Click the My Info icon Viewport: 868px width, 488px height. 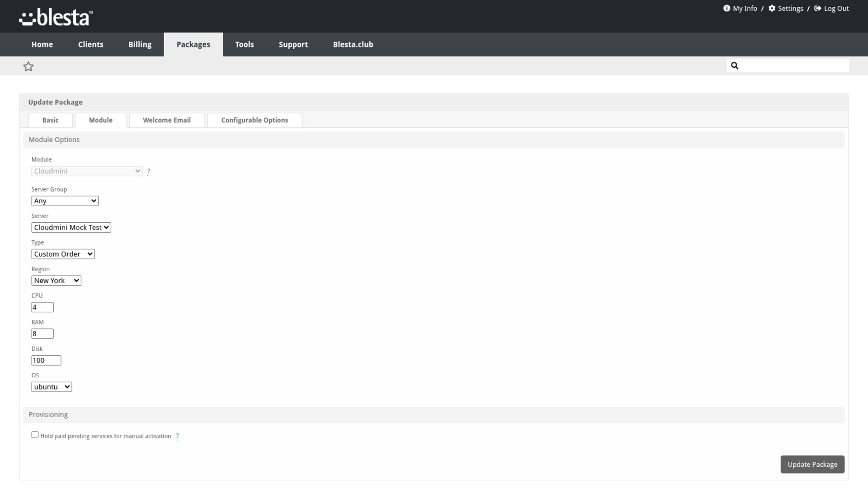(726, 8)
